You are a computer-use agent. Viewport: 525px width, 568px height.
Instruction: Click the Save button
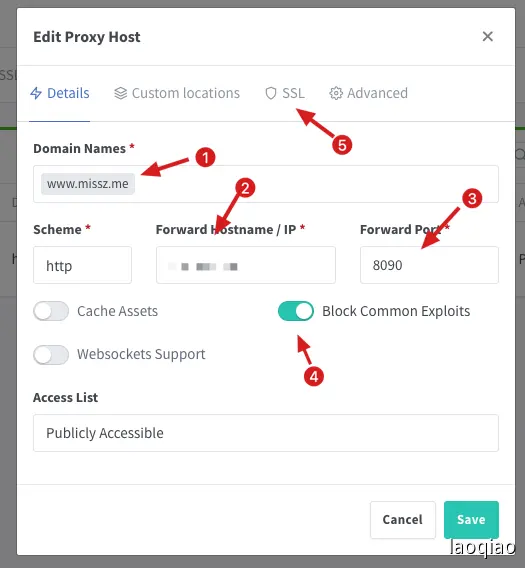(471, 519)
